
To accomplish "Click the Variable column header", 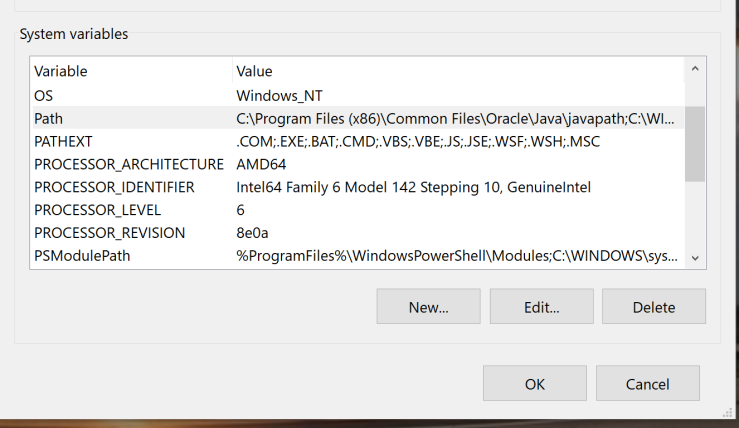I will [x=131, y=71].
